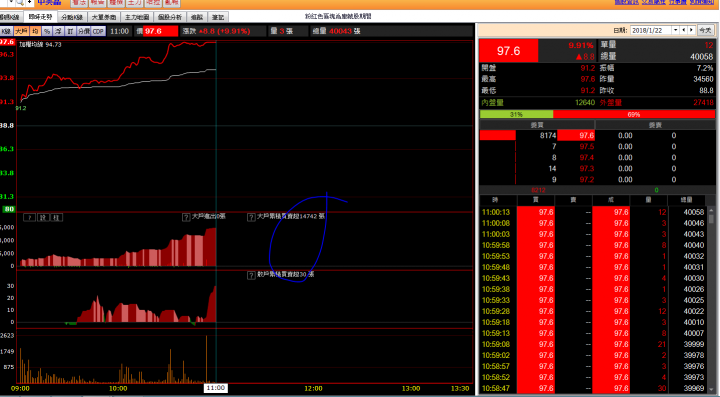Click help icon beside 散戶累積買賣超

point(251,275)
